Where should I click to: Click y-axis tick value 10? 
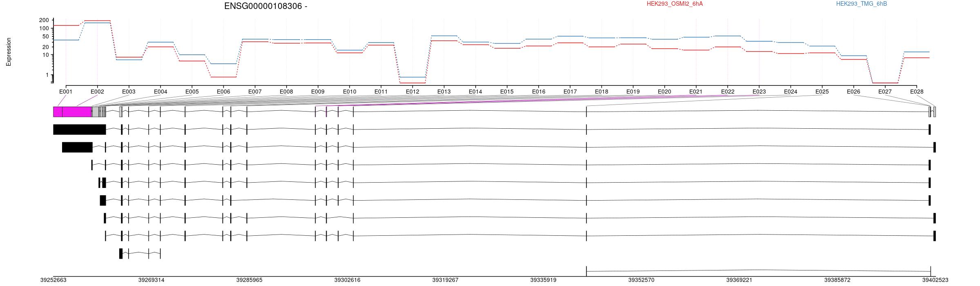(x=46, y=55)
